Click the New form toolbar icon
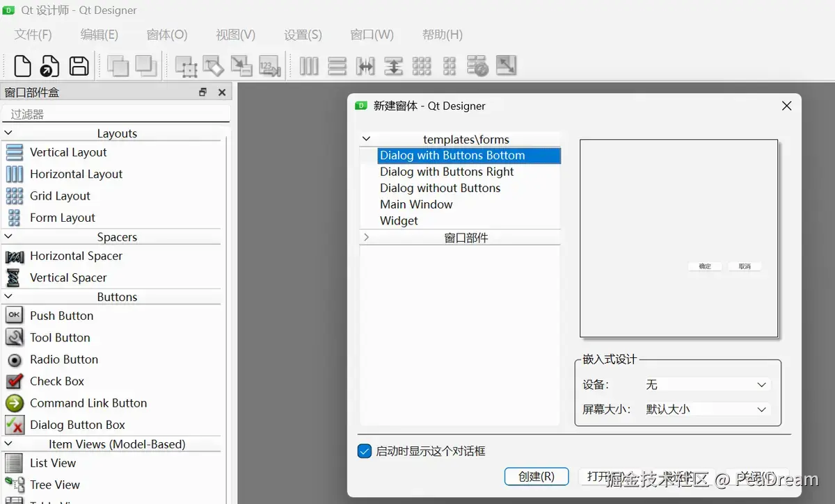Image resolution: width=835 pixels, height=504 pixels. [x=22, y=66]
